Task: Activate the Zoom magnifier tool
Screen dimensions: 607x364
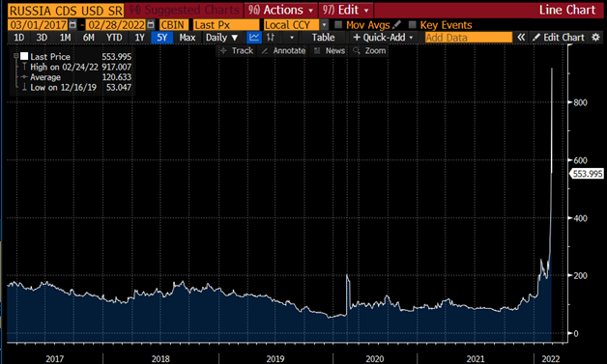Action: point(369,50)
